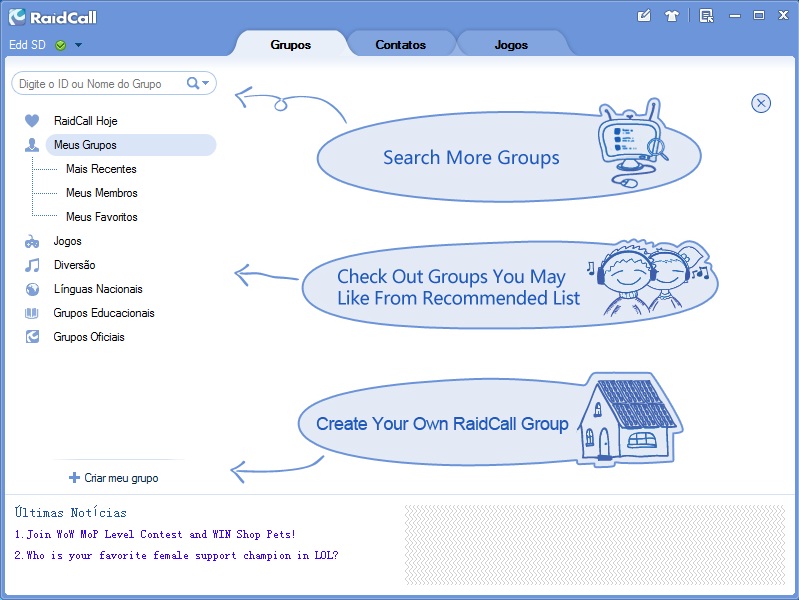This screenshot has height=600, width=799.
Task: Switch to the Jogos tab
Action: [511, 45]
